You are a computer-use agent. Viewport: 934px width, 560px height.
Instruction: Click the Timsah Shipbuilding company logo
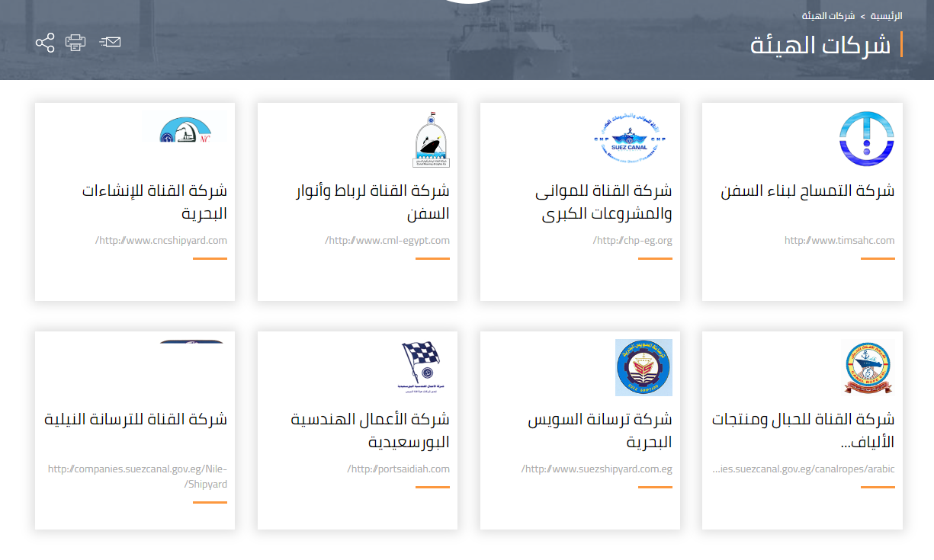pos(866,139)
